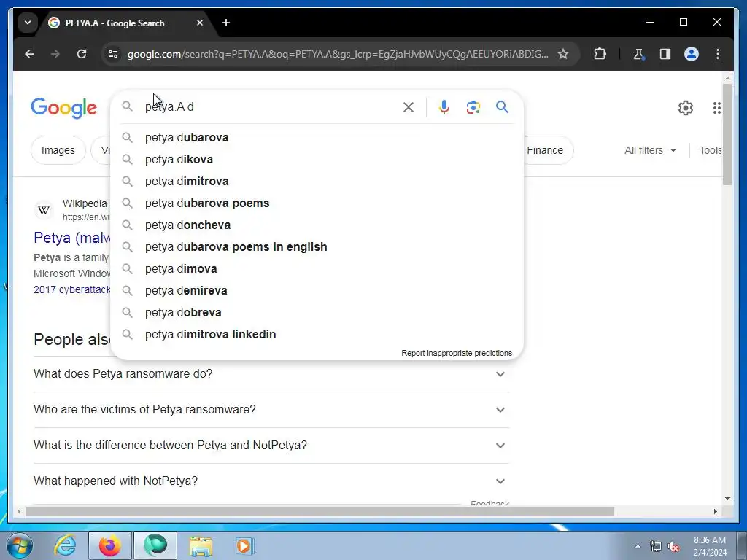Image resolution: width=747 pixels, height=560 pixels.
Task: Switch to the Images filter
Action: tap(58, 150)
